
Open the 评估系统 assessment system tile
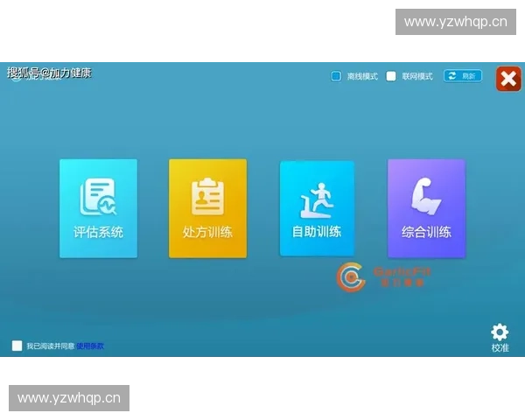point(98,208)
